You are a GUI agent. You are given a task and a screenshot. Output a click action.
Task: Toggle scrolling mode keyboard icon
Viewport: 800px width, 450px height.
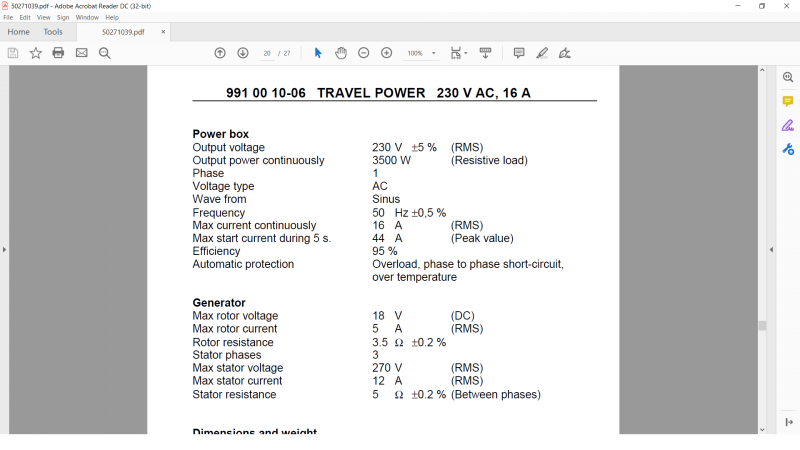coord(485,53)
